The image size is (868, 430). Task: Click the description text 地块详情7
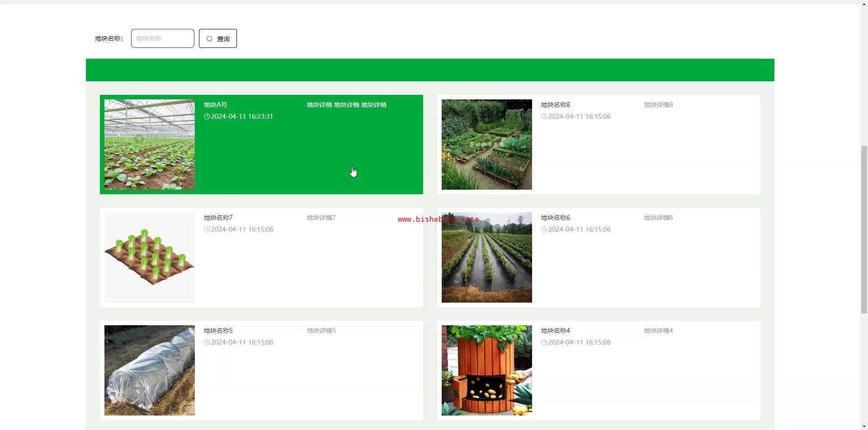click(x=321, y=218)
